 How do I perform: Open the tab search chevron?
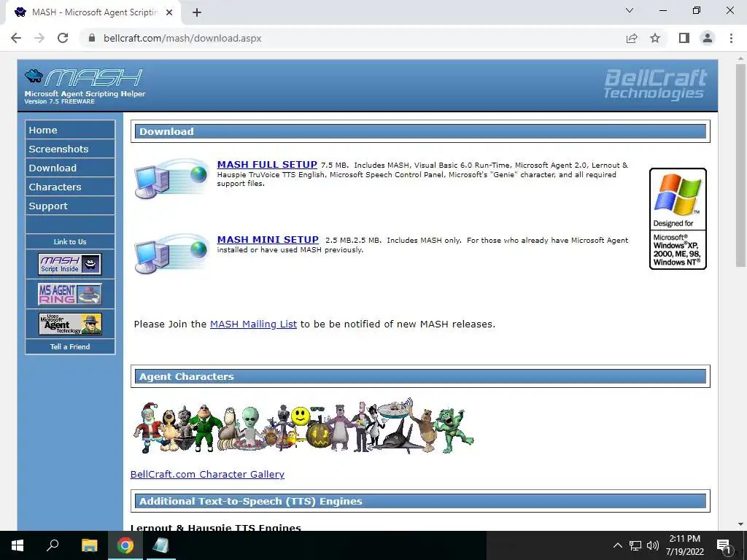tap(630, 10)
